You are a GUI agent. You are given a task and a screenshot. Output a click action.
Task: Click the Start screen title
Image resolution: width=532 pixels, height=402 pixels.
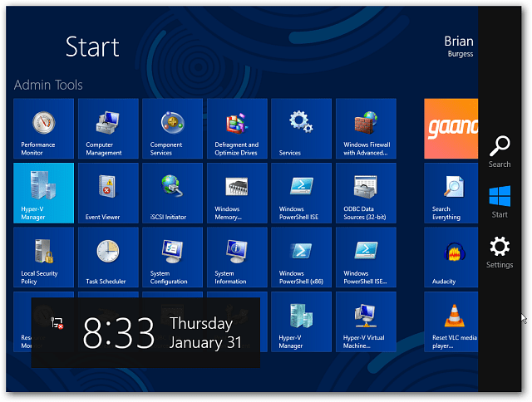pyautogui.click(x=92, y=47)
